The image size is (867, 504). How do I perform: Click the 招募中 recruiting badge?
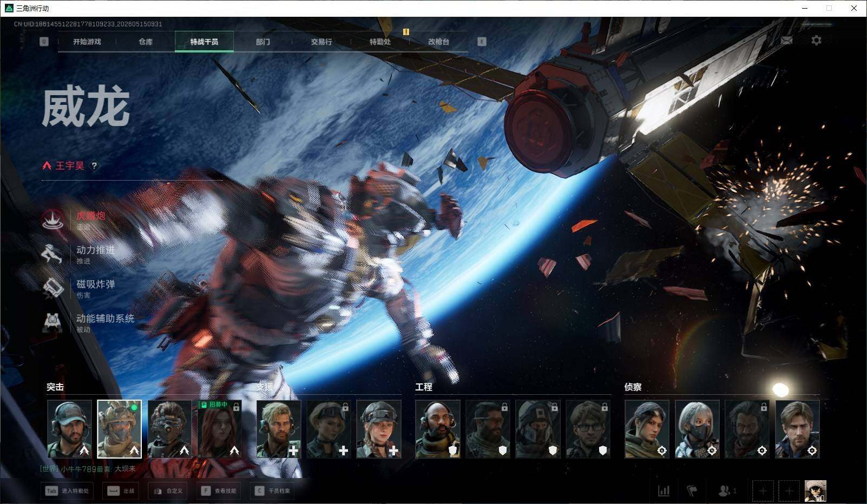pyautogui.click(x=214, y=404)
